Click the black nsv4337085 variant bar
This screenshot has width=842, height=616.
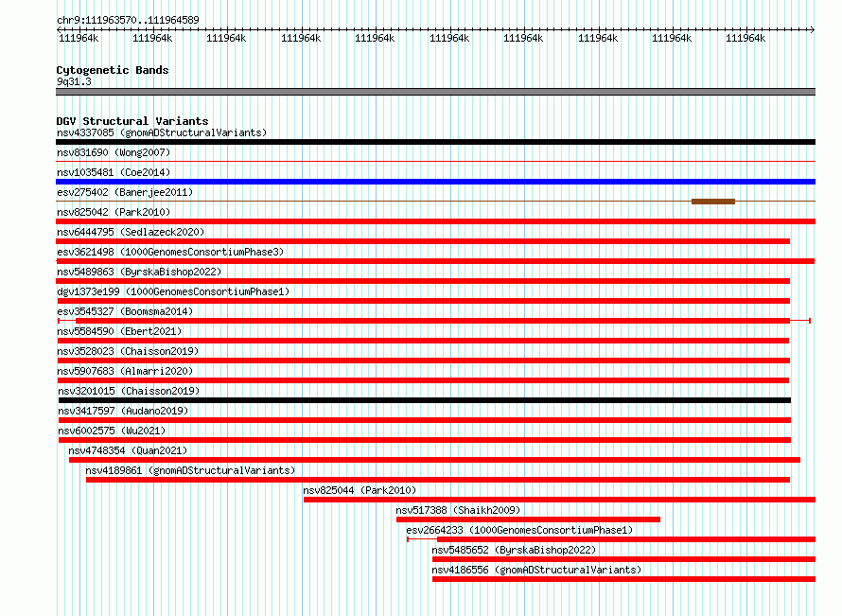tap(435, 142)
